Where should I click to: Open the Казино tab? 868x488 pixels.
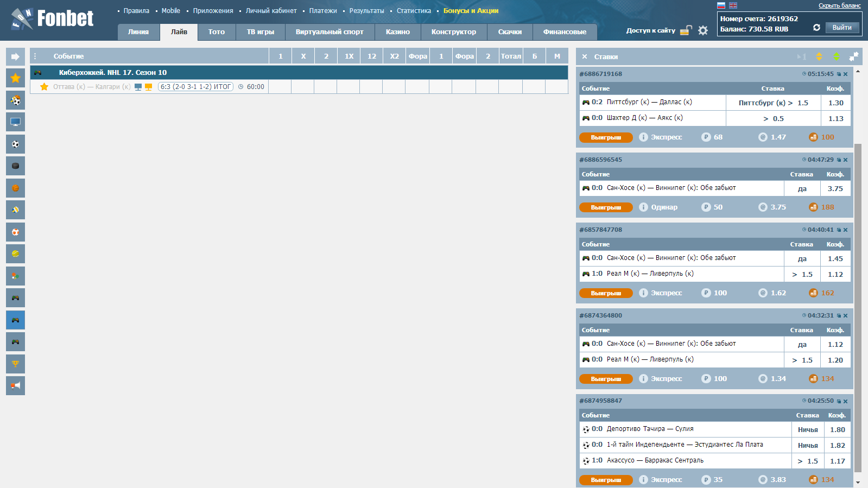point(397,32)
